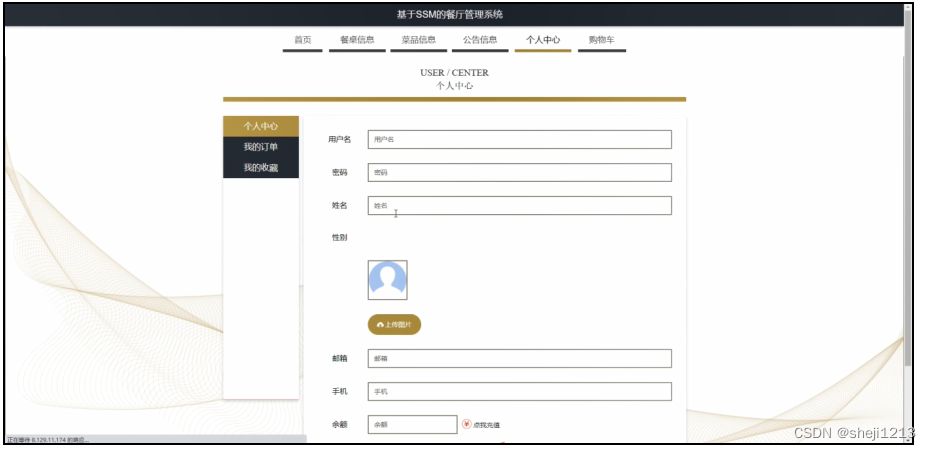Image resolution: width=931 pixels, height=450 pixels.
Task: Click the 性别 field label
Action: [340, 237]
